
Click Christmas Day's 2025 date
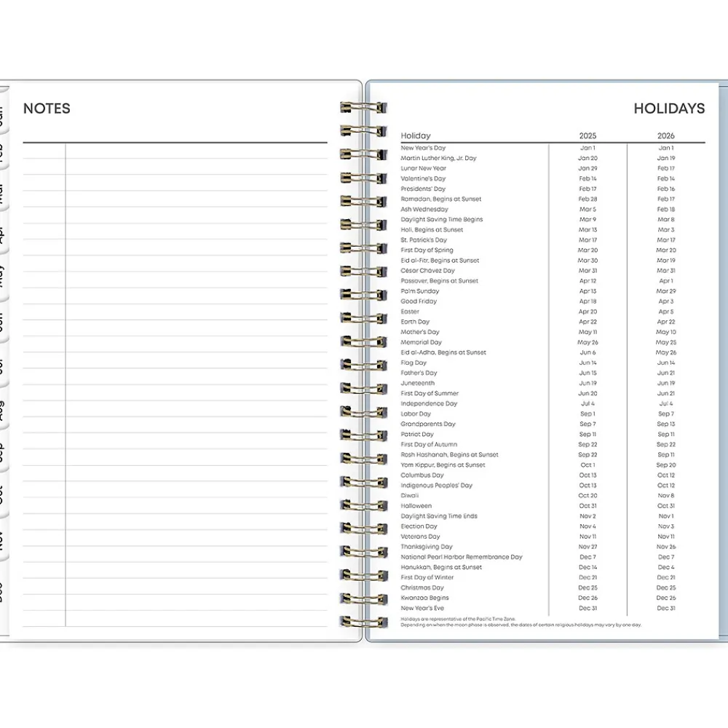point(587,587)
